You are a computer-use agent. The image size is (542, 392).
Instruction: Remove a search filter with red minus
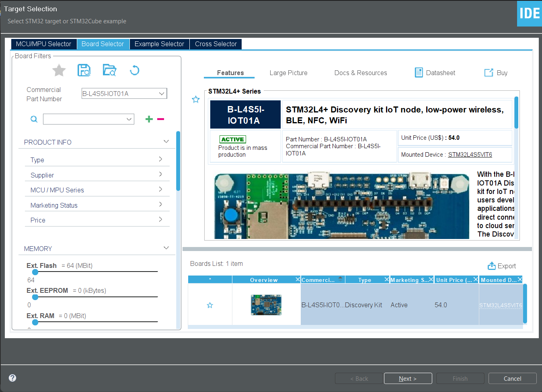coord(160,119)
